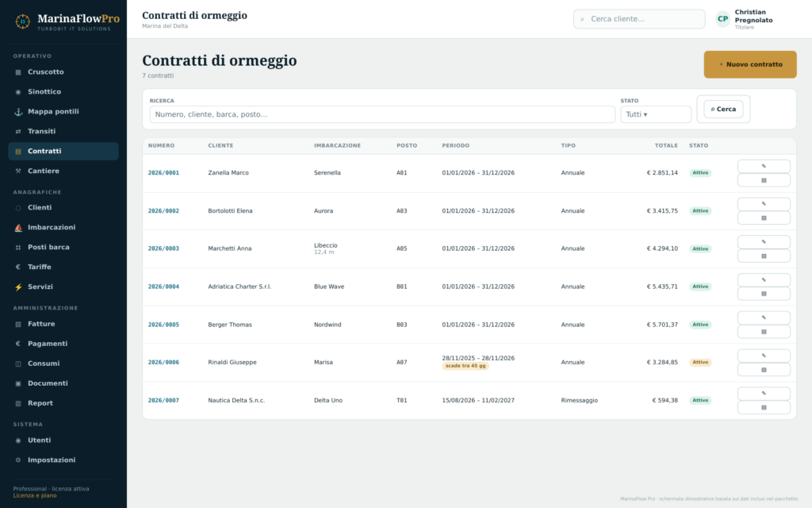
Task: Focus the Ricerca contract search field
Action: pyautogui.click(x=382, y=114)
